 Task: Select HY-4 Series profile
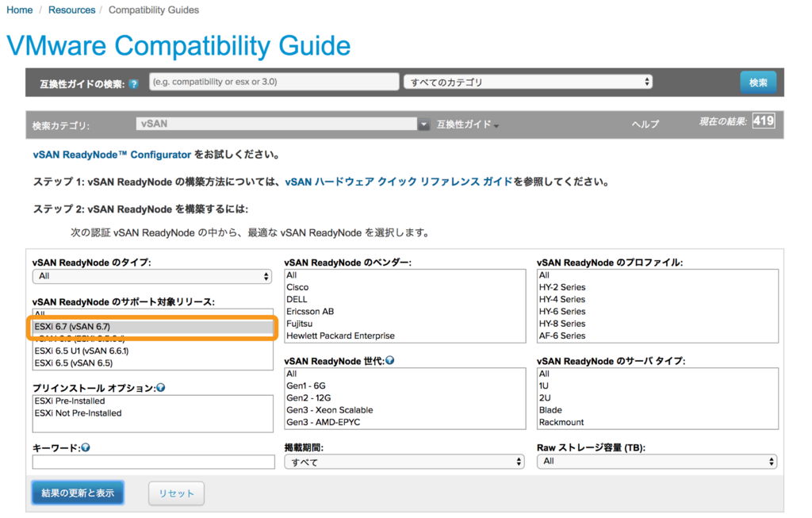coord(657,299)
